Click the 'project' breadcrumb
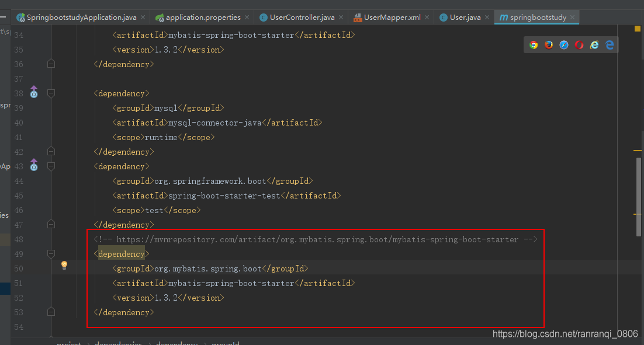 tap(68, 343)
